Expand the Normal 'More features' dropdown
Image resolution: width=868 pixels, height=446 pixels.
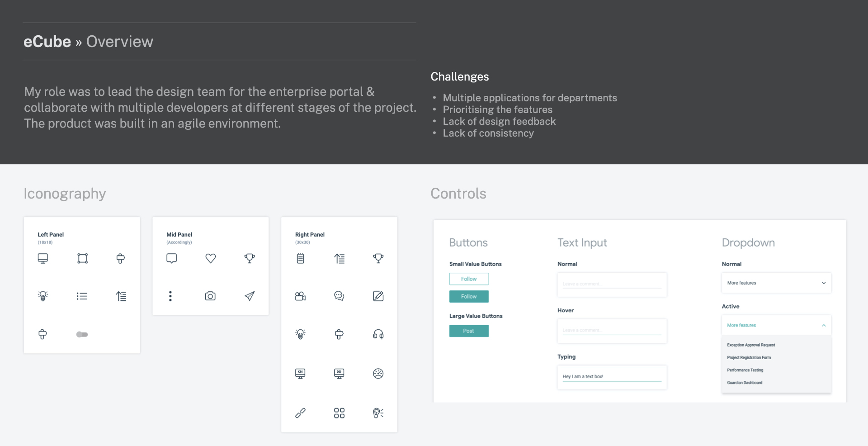pyautogui.click(x=776, y=283)
